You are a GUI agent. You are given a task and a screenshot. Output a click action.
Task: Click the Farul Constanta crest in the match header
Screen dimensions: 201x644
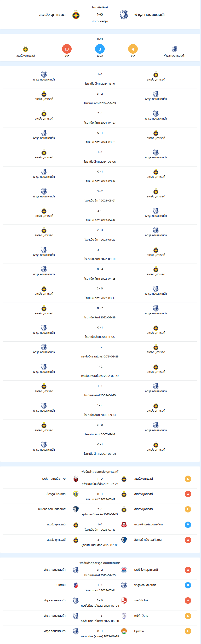[x=124, y=15]
